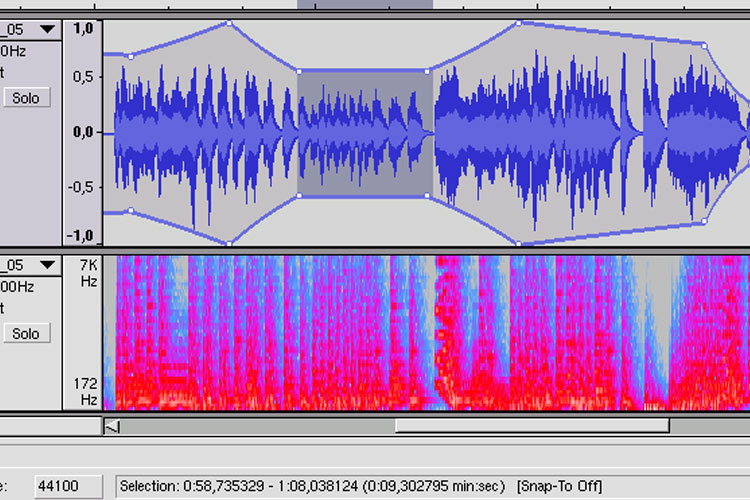This screenshot has height=500, width=750.
Task: Select the upper envelope point near track start
Action: 131,57
